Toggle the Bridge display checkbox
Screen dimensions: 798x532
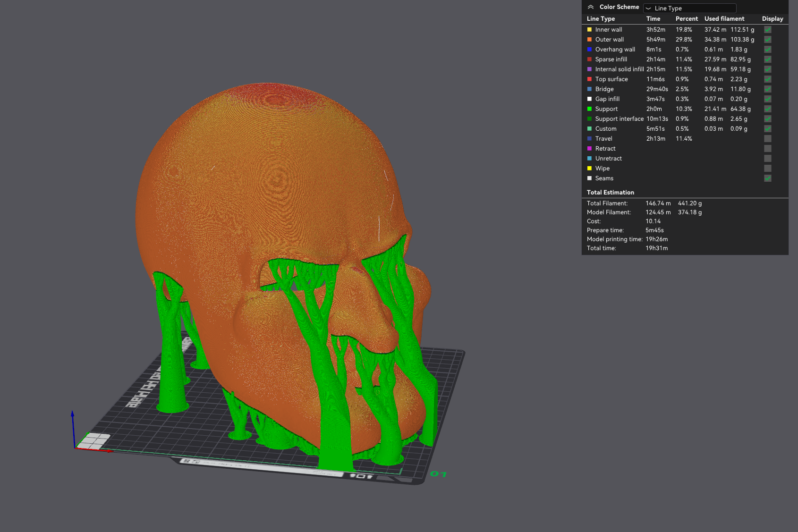click(768, 89)
